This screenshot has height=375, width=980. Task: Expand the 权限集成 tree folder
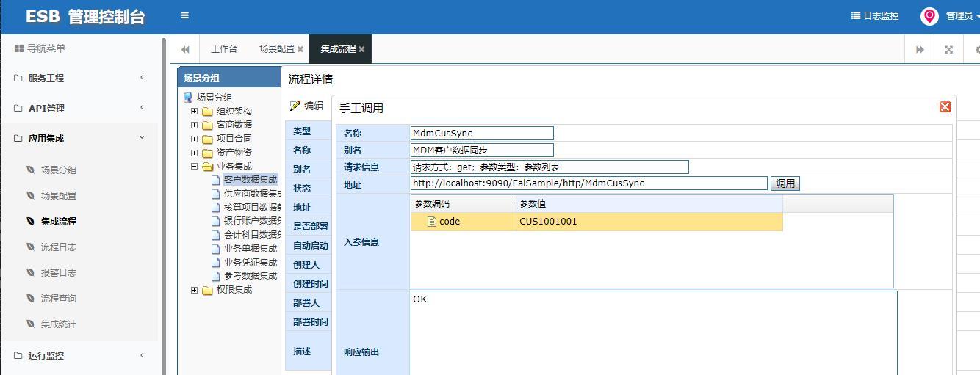tap(194, 290)
